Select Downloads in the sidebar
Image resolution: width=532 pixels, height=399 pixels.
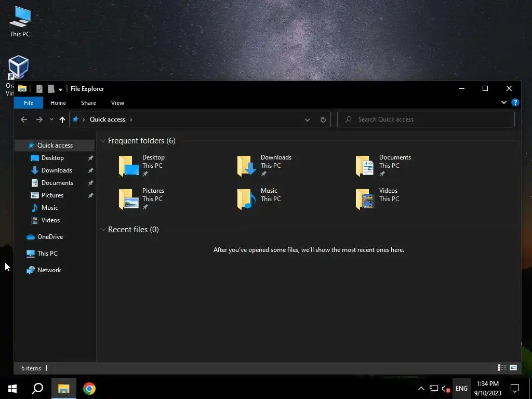pyautogui.click(x=57, y=170)
